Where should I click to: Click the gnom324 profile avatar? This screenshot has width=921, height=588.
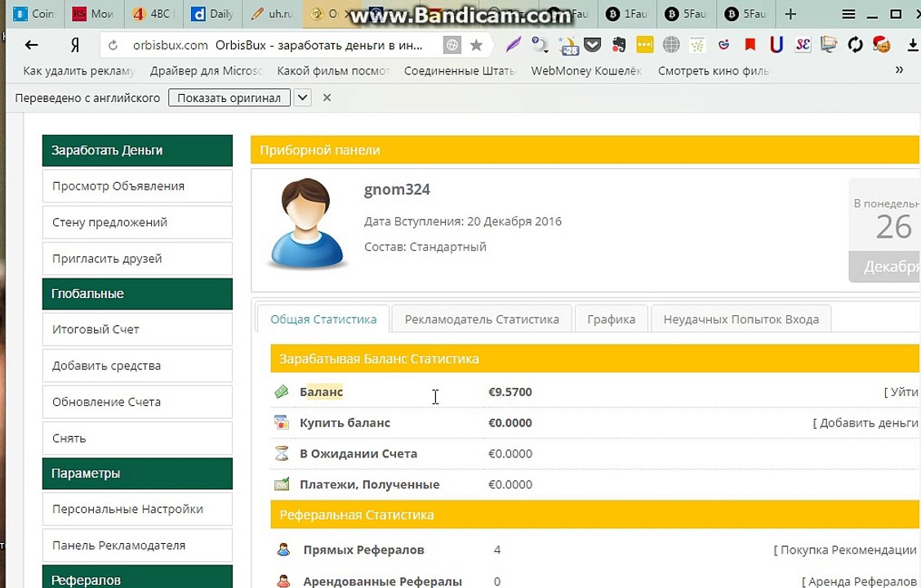pos(305,223)
